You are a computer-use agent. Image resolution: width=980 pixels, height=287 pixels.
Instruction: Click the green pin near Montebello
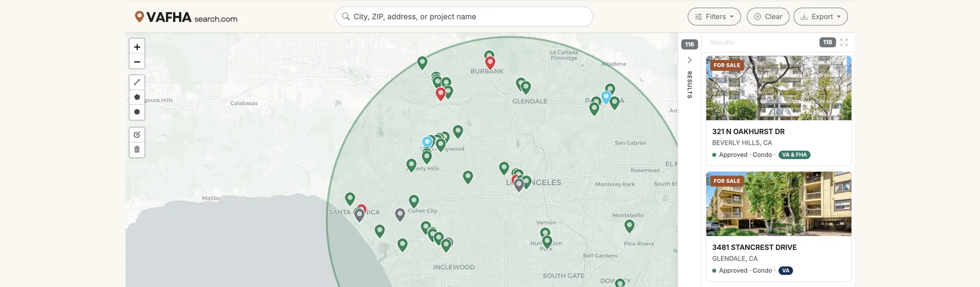coord(629,226)
